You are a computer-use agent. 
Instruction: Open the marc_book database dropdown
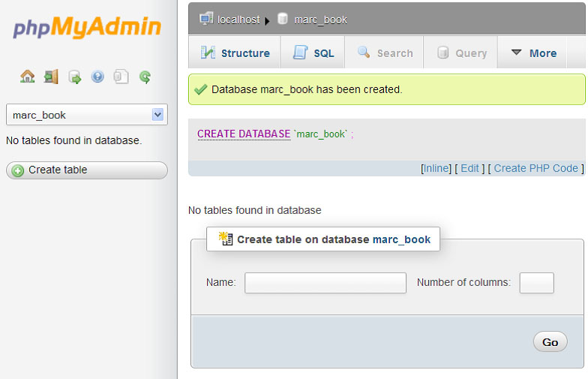coord(86,115)
